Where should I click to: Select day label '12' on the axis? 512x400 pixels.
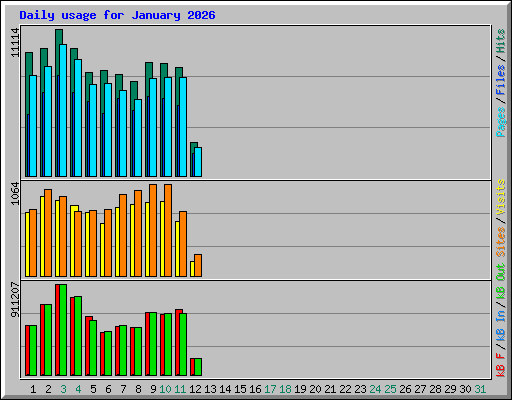195,389
